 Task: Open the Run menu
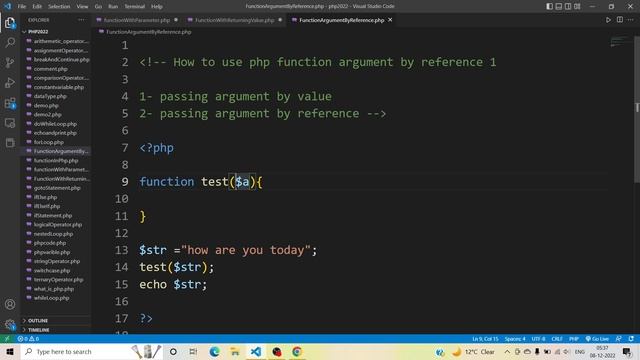coord(113,7)
